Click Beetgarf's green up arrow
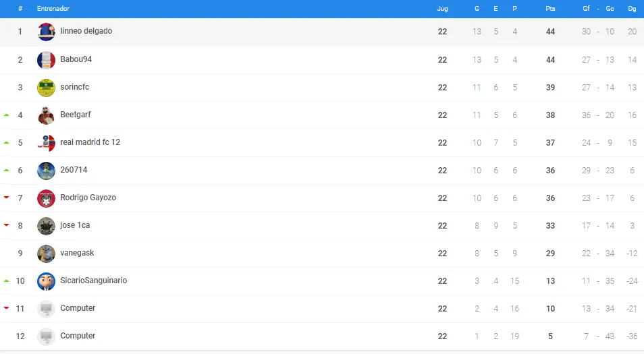Image resolution: width=644 pixels, height=354 pixels. (6, 115)
